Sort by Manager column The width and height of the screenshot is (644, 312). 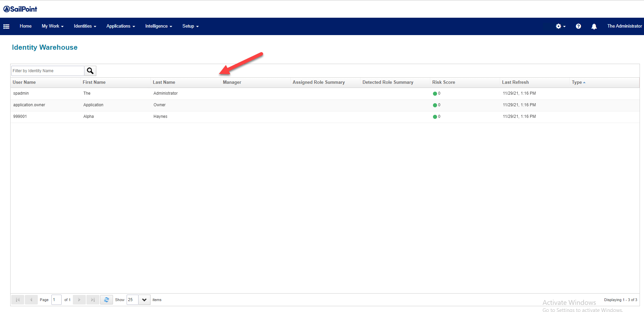256,82
